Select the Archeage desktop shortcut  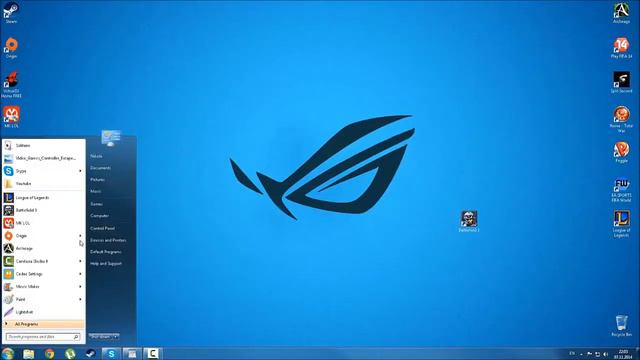point(621,13)
